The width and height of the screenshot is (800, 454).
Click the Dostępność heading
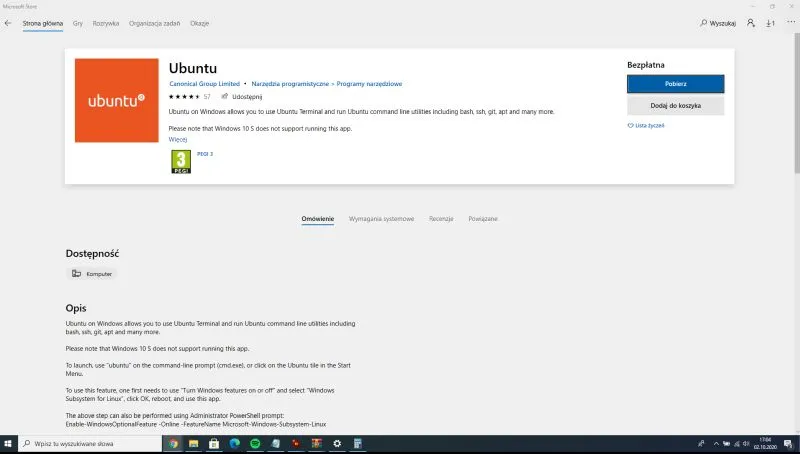coord(92,254)
